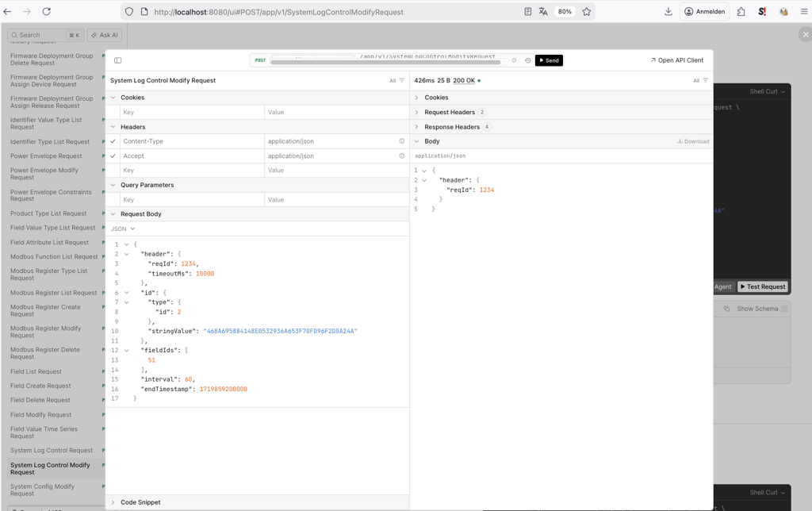Close the API client modal
The height and width of the screenshot is (511, 812).
pos(806,35)
